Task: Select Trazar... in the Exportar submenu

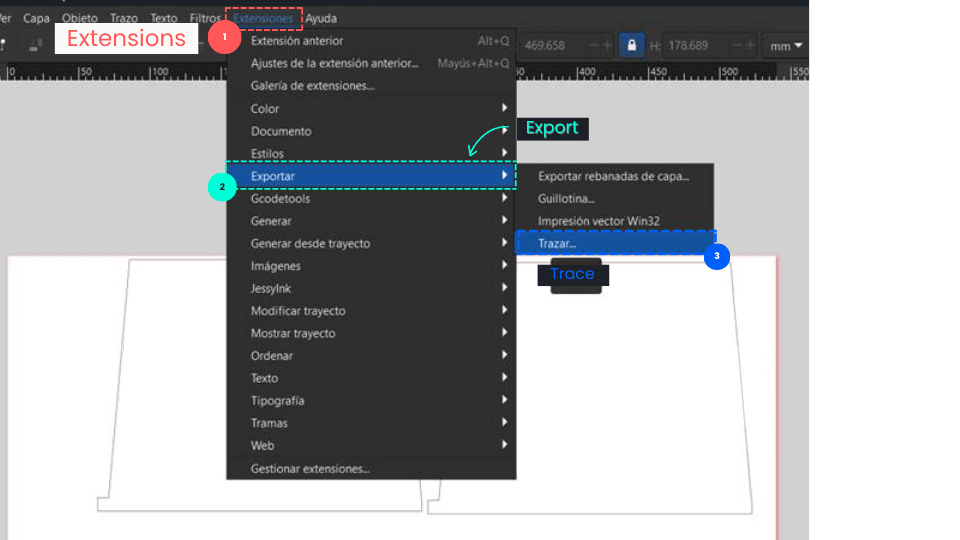Action: [557, 243]
